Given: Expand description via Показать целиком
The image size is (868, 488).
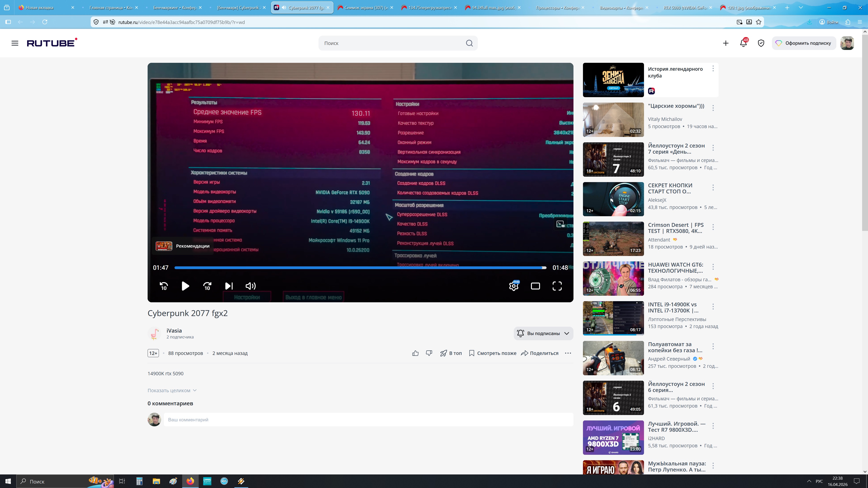Looking at the screenshot, I should coord(172,390).
